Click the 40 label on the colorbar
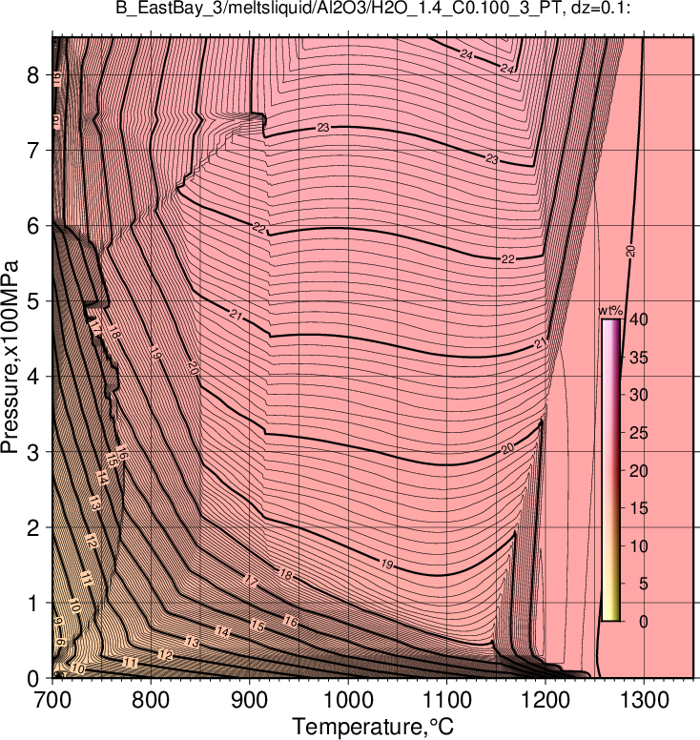700x740 pixels. coord(638,319)
